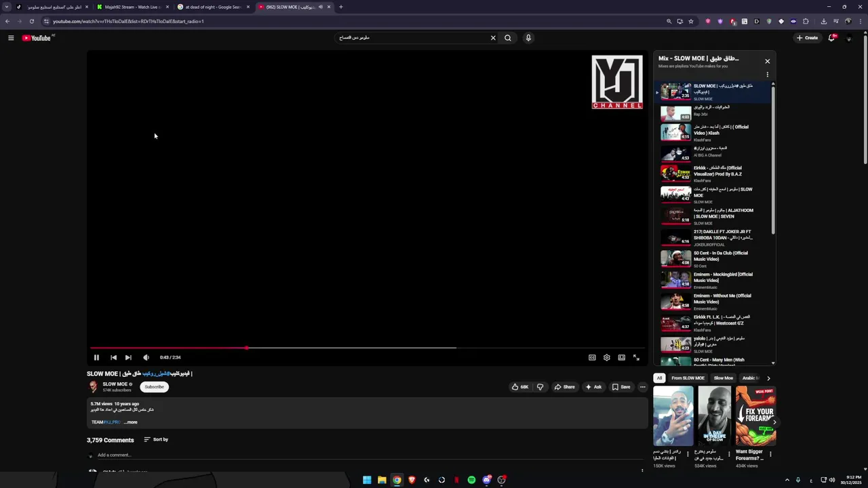Submit search with magnifier button
The image size is (868, 488).
(x=508, y=38)
